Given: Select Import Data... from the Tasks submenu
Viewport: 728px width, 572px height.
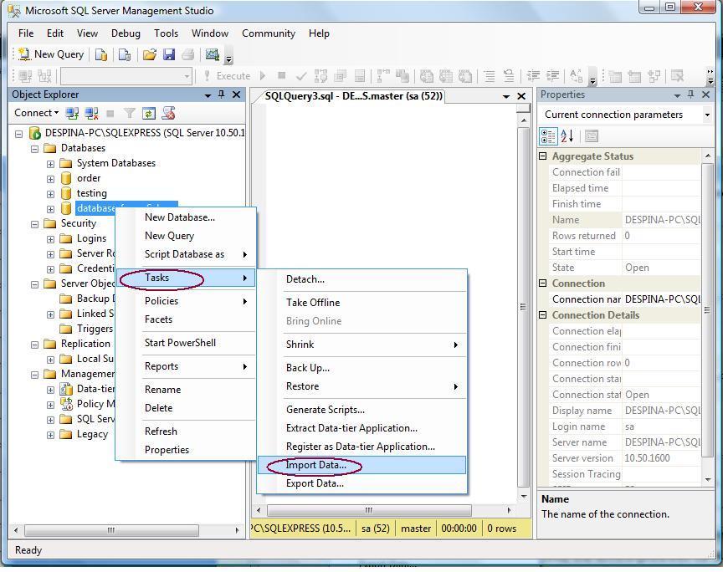Looking at the screenshot, I should 361,465.
